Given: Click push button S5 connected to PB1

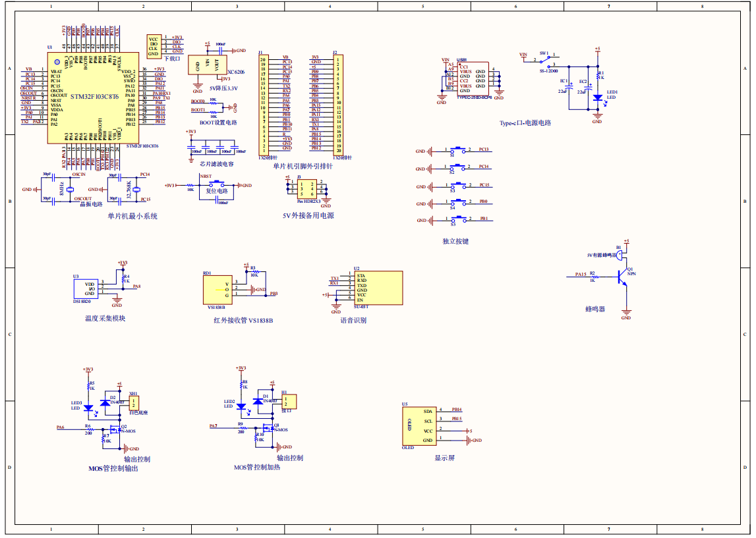Looking at the screenshot, I should (x=457, y=220).
